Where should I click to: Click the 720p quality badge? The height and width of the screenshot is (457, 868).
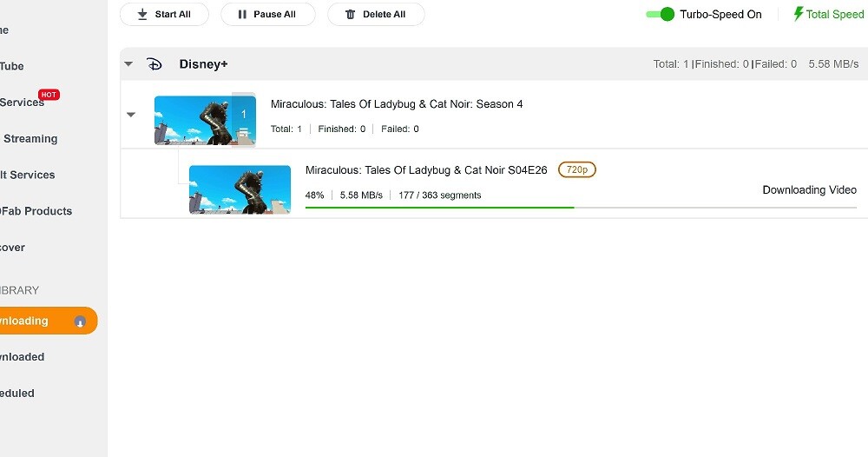(576, 170)
